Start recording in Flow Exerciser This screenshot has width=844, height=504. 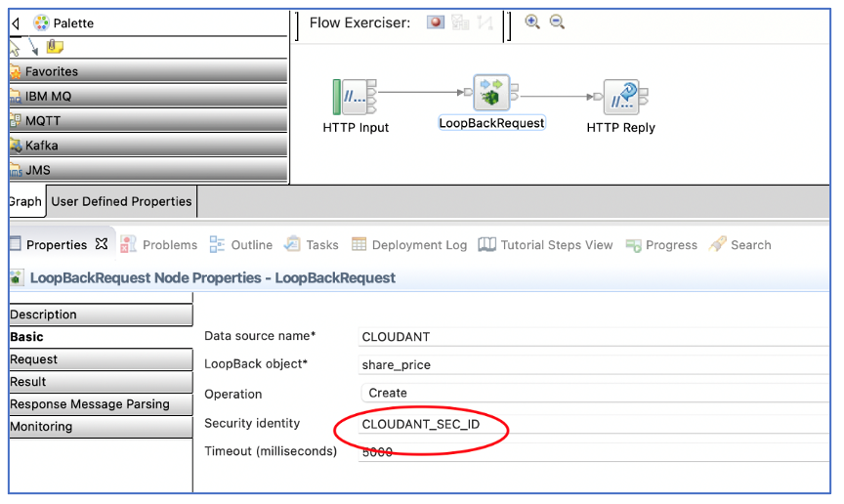[435, 22]
